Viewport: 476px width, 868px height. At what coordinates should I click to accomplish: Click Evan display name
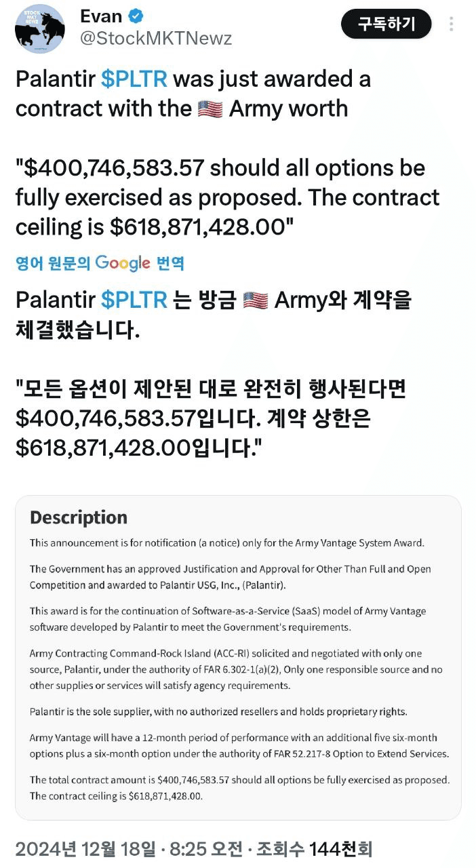102,16
